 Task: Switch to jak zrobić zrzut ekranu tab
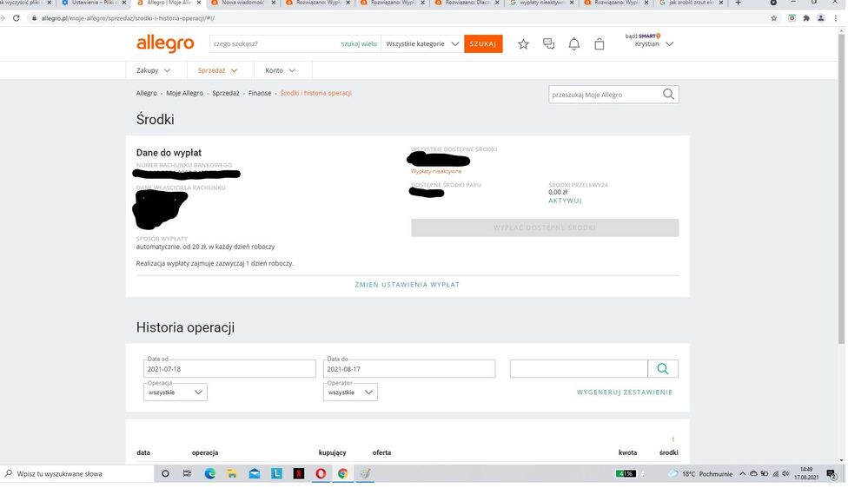click(x=691, y=3)
